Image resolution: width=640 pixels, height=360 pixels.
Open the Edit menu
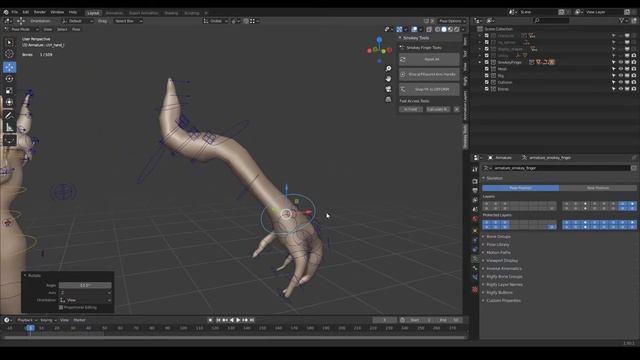(x=26, y=12)
